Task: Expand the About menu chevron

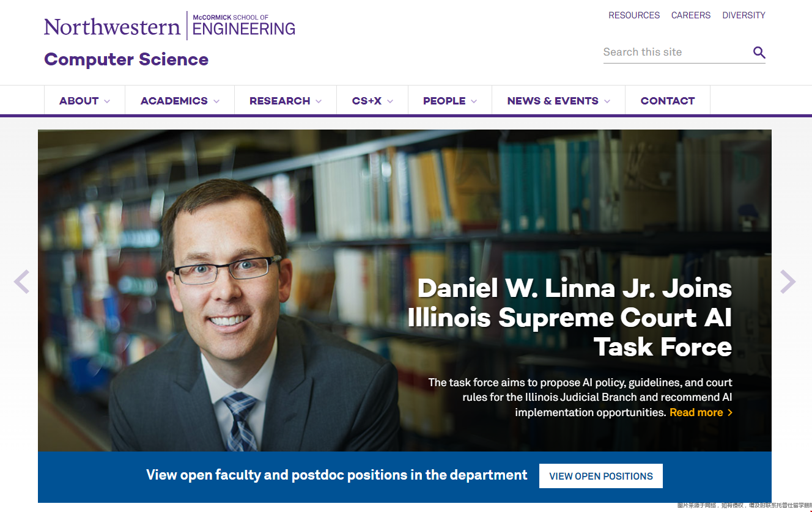Action: coord(107,101)
